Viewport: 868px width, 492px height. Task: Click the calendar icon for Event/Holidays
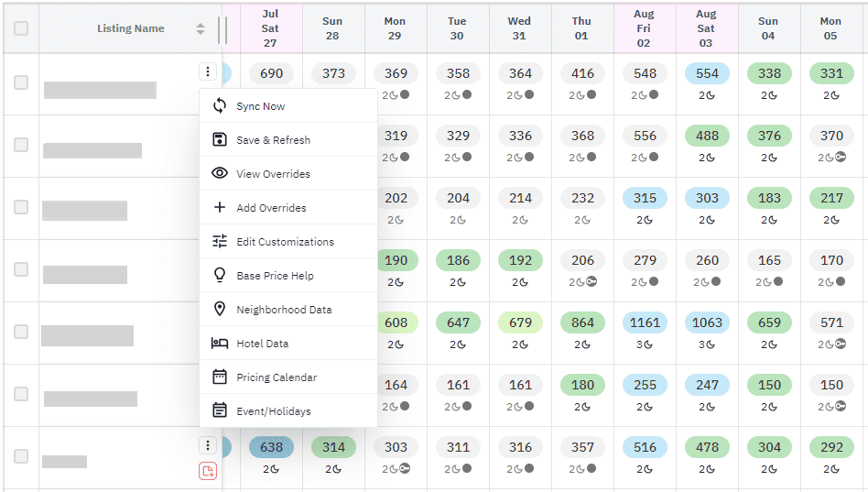[220, 410]
